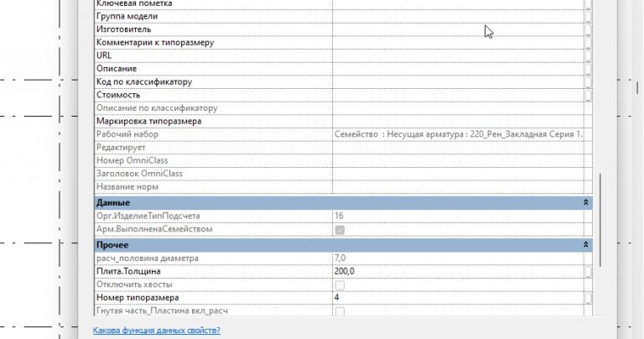Select the Описание parameter label
This screenshot has height=339, width=644.
tap(117, 69)
